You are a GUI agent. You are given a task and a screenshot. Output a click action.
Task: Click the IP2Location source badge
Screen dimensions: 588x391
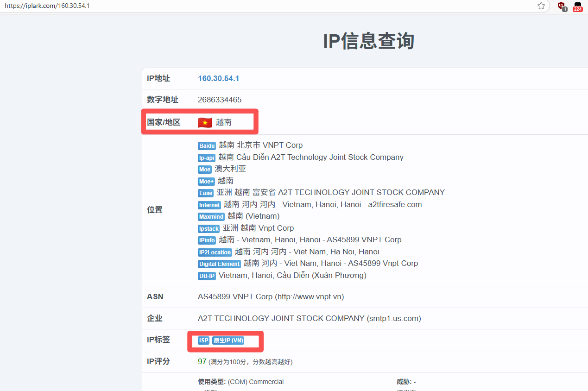(x=215, y=252)
